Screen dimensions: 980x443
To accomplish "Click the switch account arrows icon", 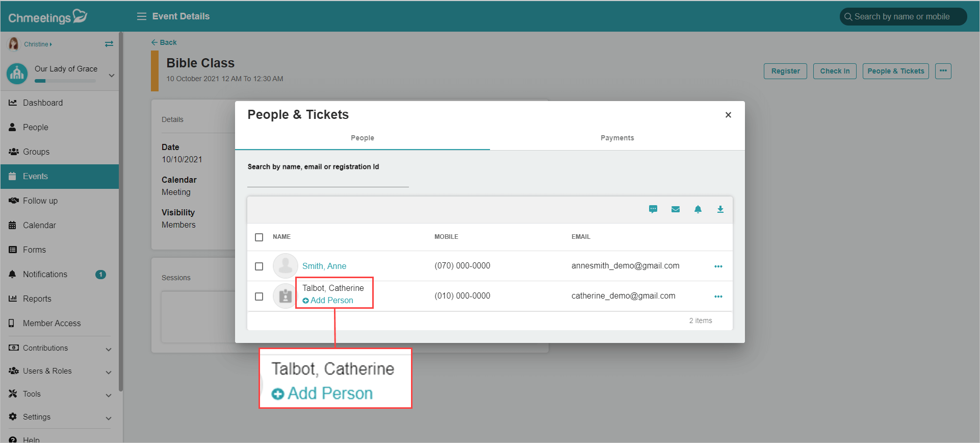I will tap(109, 44).
